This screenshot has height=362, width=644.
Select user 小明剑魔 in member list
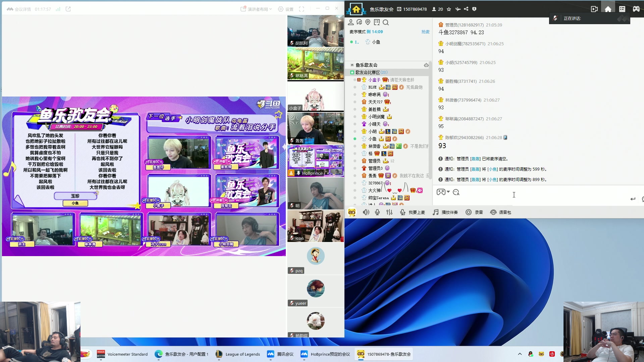[376, 117]
